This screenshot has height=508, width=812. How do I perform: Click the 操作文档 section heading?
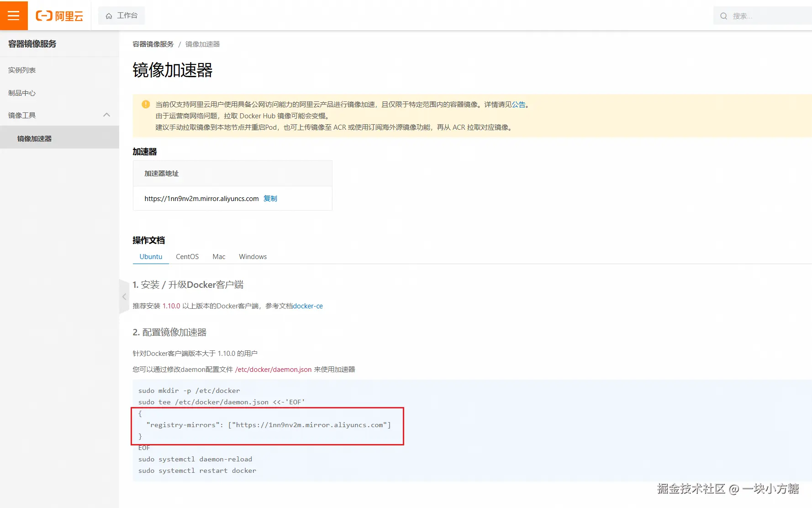(x=148, y=240)
